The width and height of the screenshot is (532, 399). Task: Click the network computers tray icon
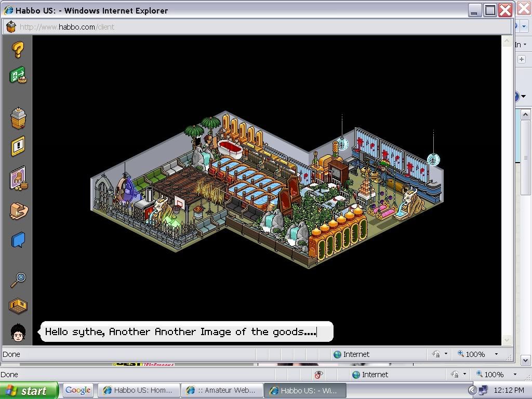pos(483,390)
